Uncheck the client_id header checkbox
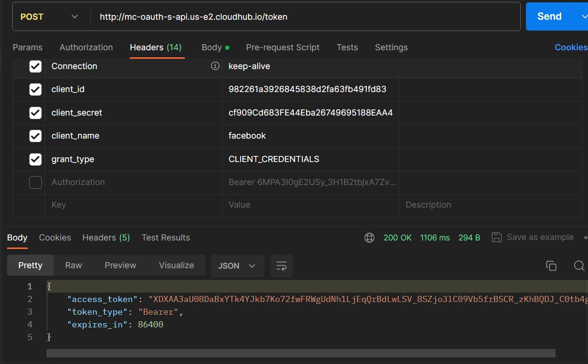Viewport: 588px width, 364px height. coord(36,89)
